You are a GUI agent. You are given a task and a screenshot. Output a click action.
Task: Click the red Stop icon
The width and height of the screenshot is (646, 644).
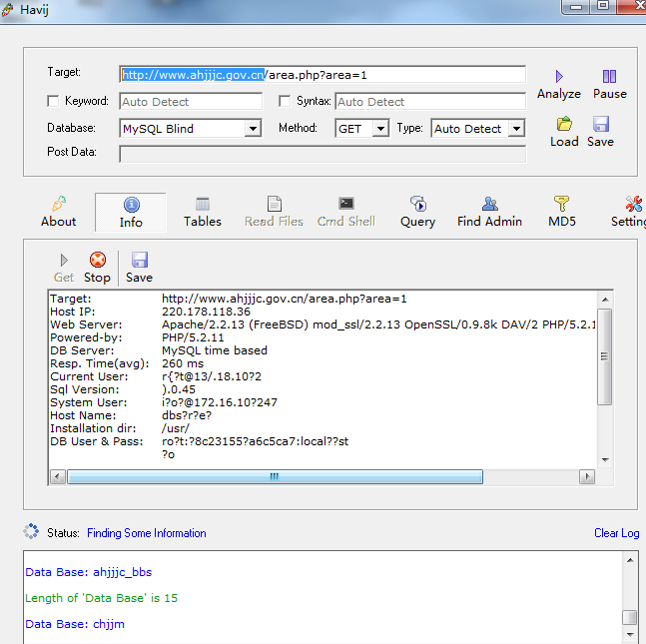[98, 260]
